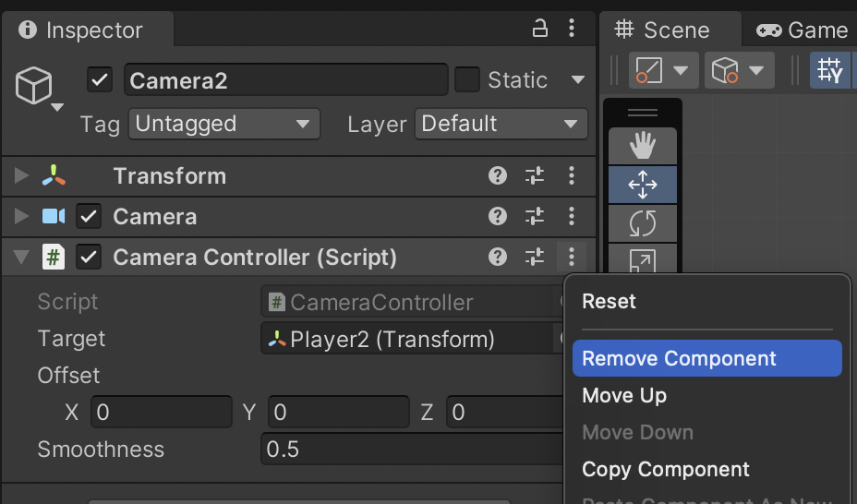The image size is (857, 504).
Task: Open the Layer dropdown showing Default
Action: [x=501, y=124]
